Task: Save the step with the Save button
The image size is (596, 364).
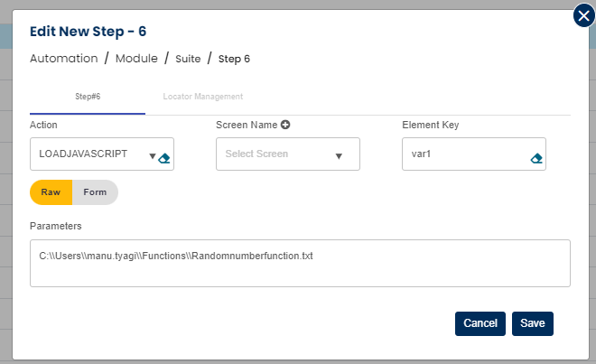Action: click(x=532, y=323)
